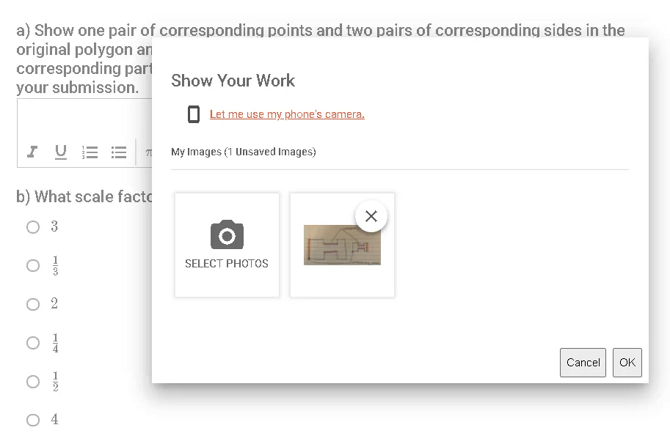This screenshot has width=670, height=433.
Task: Click the phone icon beside camera link
Action: (x=194, y=114)
